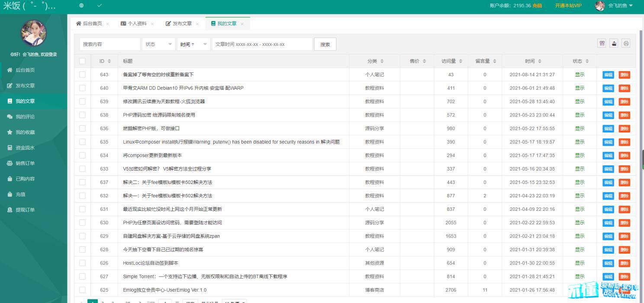Click the print table icon
644x303 pixels.
[626, 43]
